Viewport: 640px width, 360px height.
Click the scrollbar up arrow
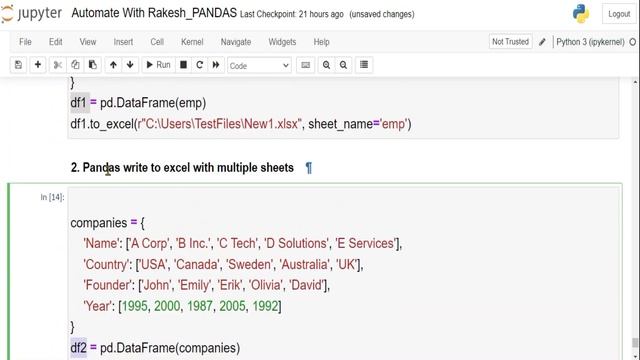(635, 82)
